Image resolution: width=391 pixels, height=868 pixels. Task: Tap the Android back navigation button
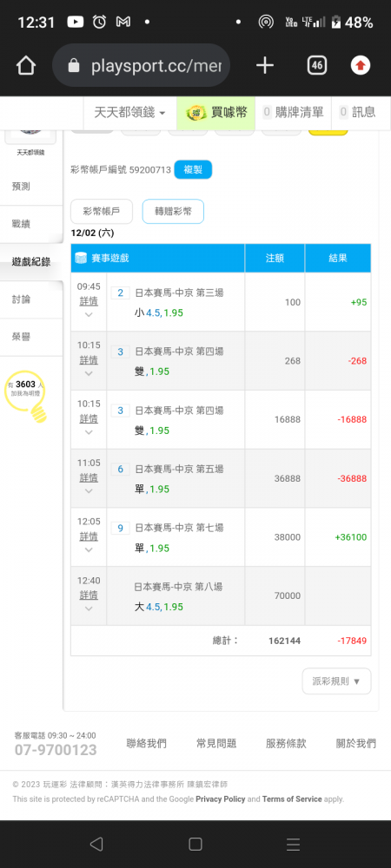(x=96, y=844)
